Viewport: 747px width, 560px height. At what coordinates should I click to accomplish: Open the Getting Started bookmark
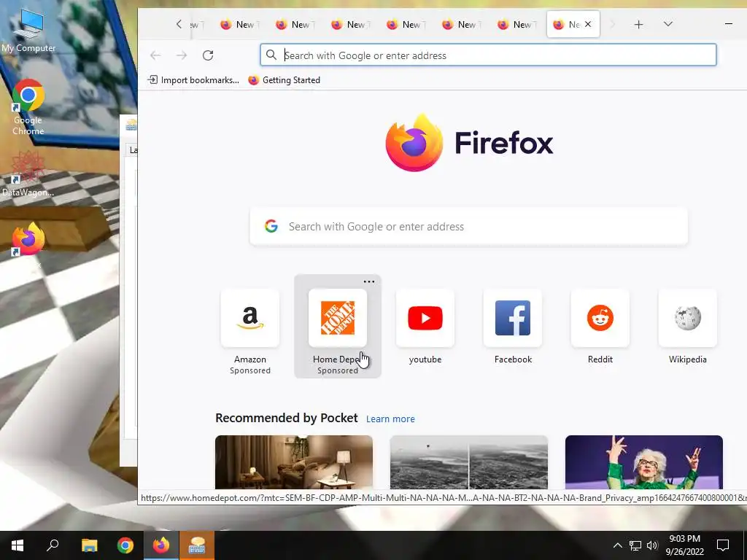pos(284,80)
